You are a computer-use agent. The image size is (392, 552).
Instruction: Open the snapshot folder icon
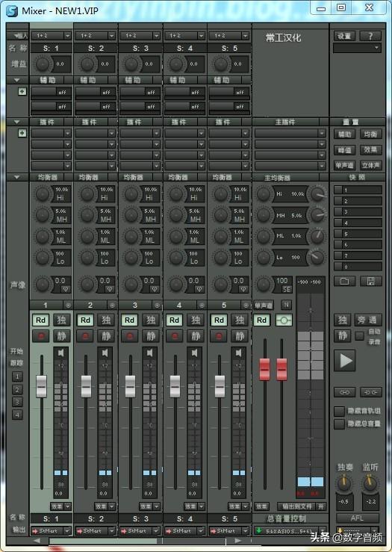coord(344,281)
